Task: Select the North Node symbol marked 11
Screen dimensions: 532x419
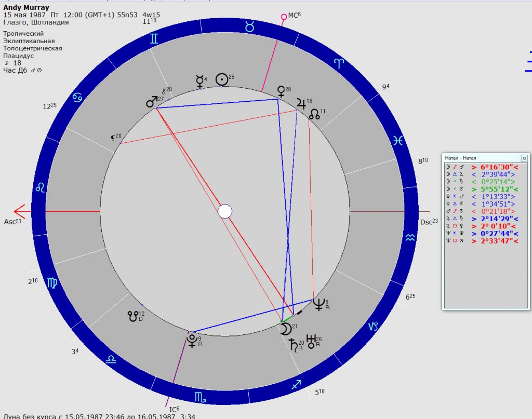Action: pos(314,114)
